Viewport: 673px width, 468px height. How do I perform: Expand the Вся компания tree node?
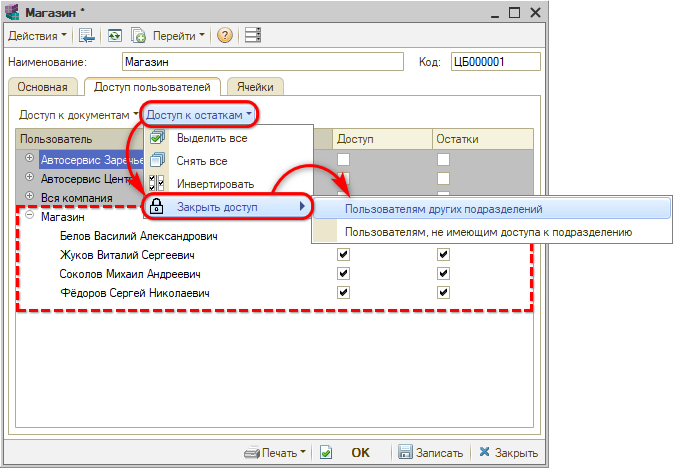pos(30,197)
